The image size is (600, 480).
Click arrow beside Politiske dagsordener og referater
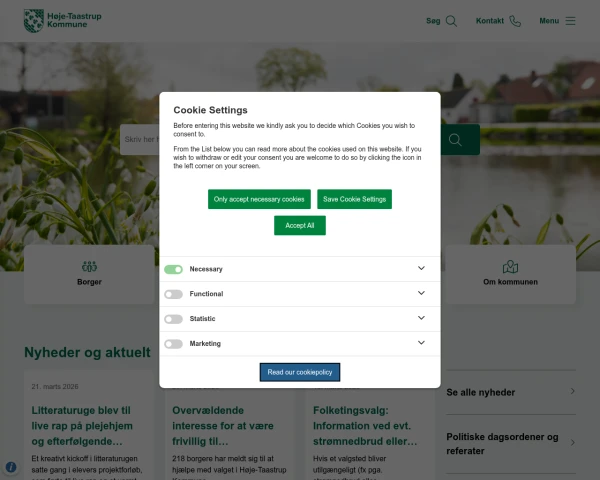572,443
